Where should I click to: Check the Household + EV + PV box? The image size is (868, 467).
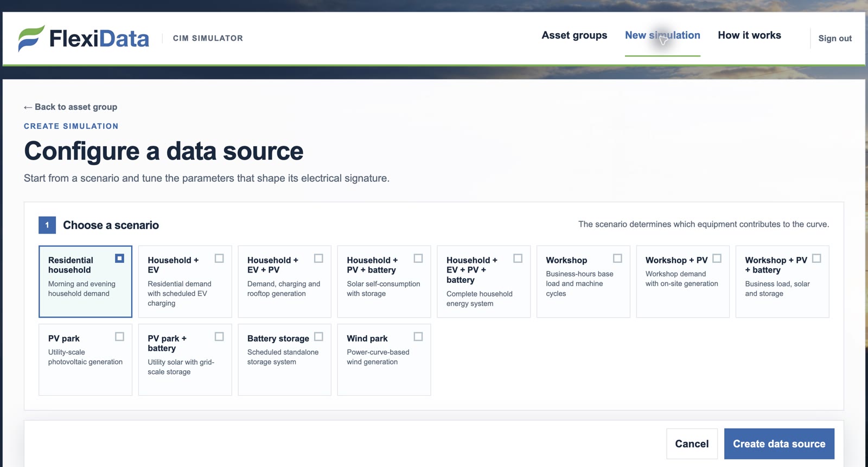[x=318, y=258]
